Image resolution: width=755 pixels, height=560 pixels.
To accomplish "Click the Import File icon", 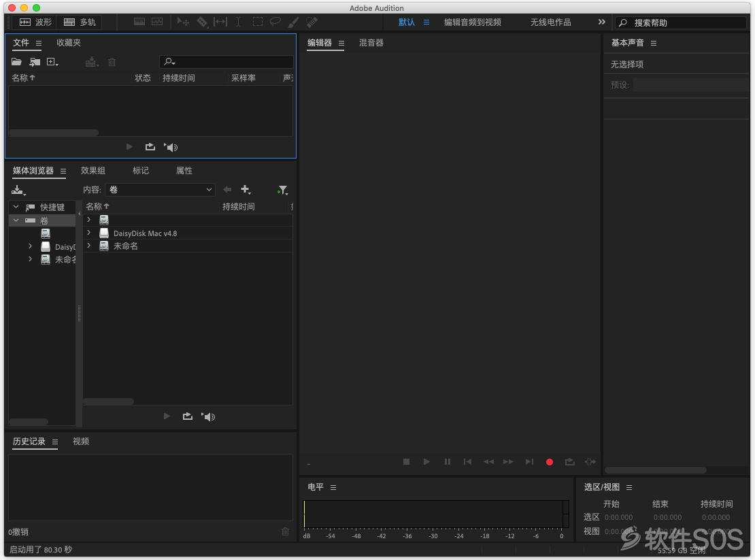I will [34, 62].
